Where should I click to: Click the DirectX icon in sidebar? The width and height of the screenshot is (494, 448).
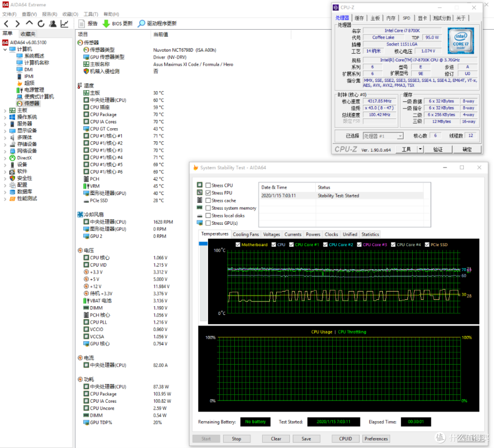click(x=13, y=157)
